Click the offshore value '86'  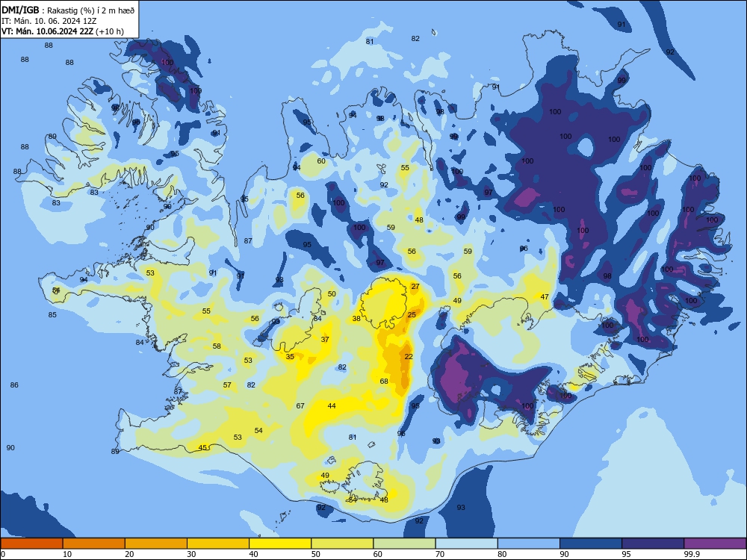(14, 385)
